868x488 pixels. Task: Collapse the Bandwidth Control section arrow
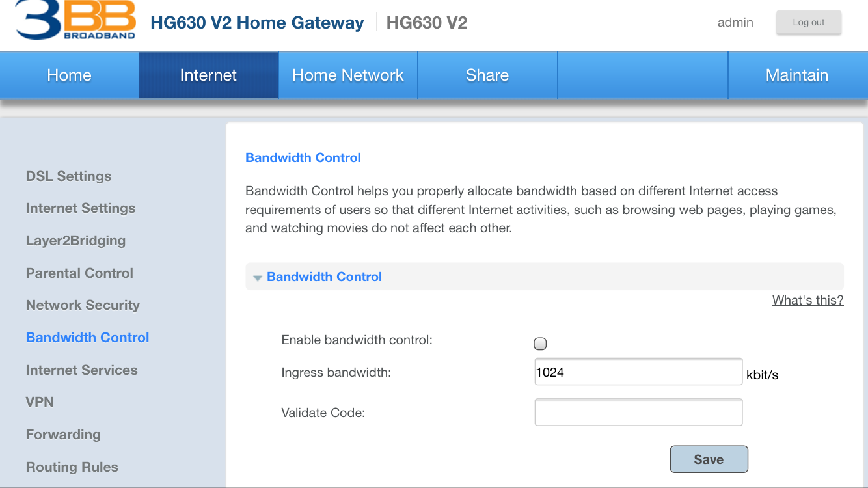click(258, 278)
